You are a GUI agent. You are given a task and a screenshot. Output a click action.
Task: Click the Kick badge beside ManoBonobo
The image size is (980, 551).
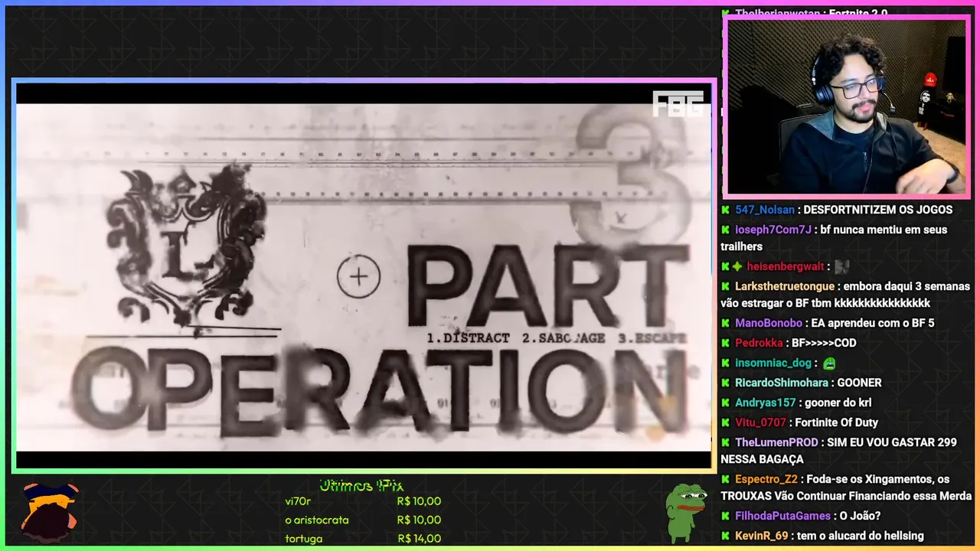(x=725, y=323)
